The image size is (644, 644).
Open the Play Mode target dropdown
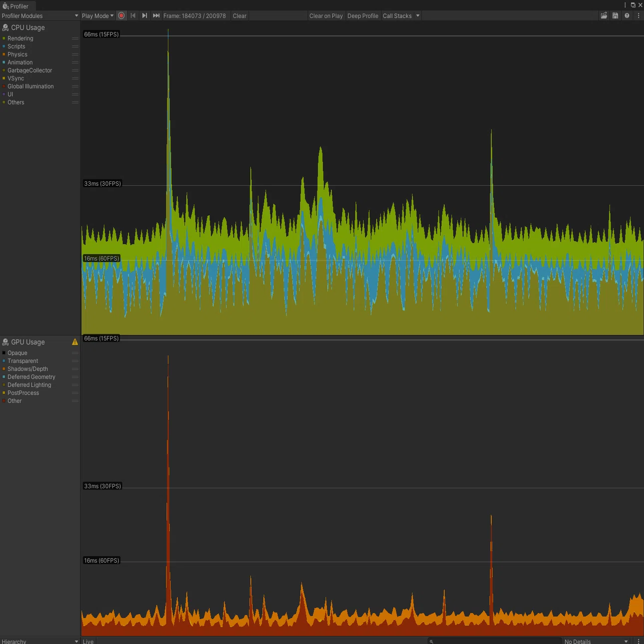pyautogui.click(x=98, y=16)
